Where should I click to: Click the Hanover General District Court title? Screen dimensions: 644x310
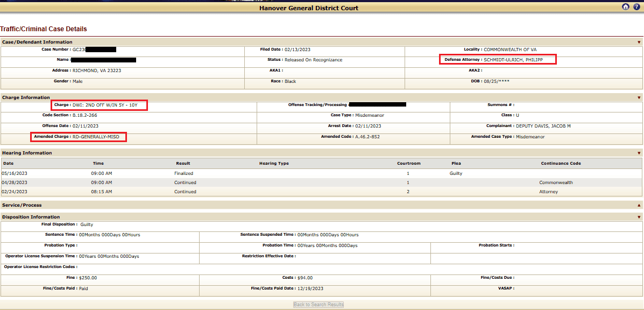309,8
